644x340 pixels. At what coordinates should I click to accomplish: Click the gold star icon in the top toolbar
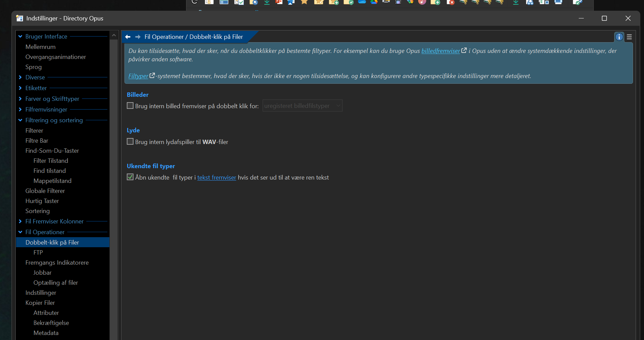coord(304,2)
